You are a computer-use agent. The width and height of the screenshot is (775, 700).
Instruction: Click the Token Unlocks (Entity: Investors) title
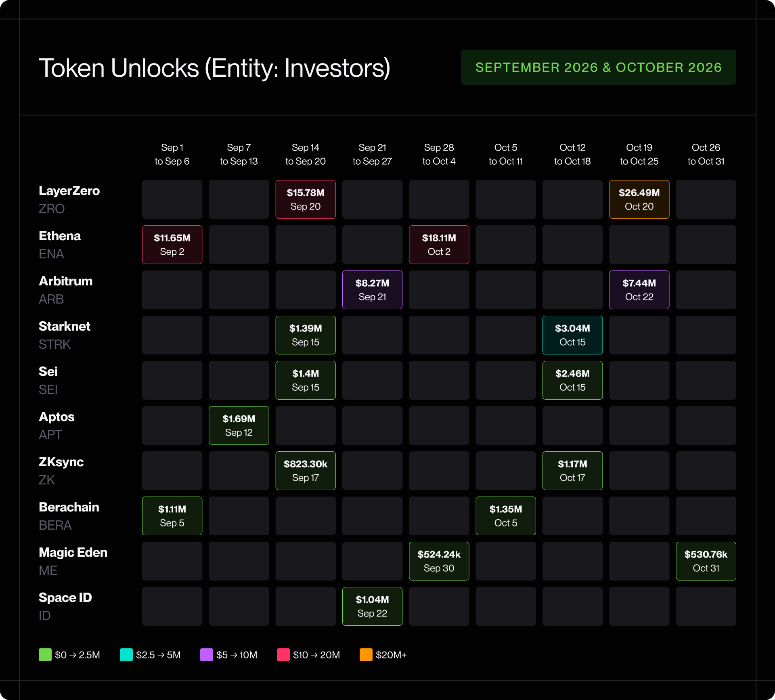coord(214,68)
